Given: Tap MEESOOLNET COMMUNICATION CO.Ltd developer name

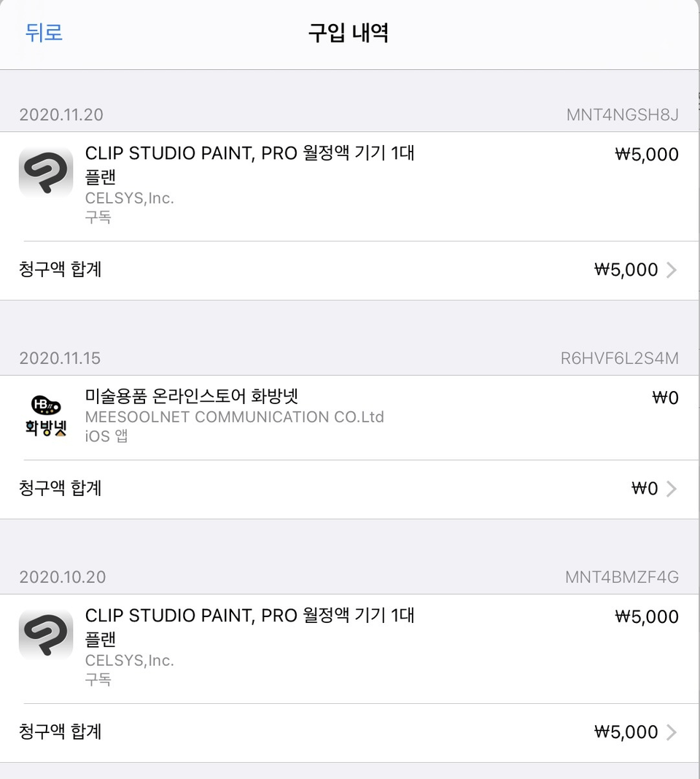Looking at the screenshot, I should coord(234,417).
